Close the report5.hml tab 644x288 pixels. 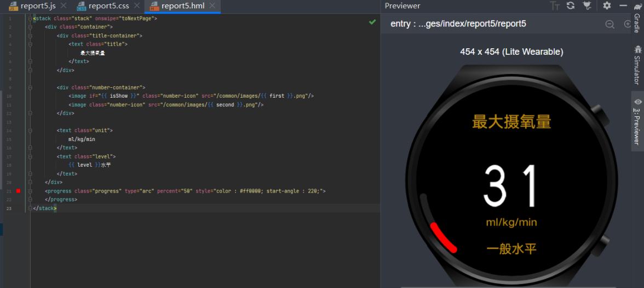(x=211, y=6)
